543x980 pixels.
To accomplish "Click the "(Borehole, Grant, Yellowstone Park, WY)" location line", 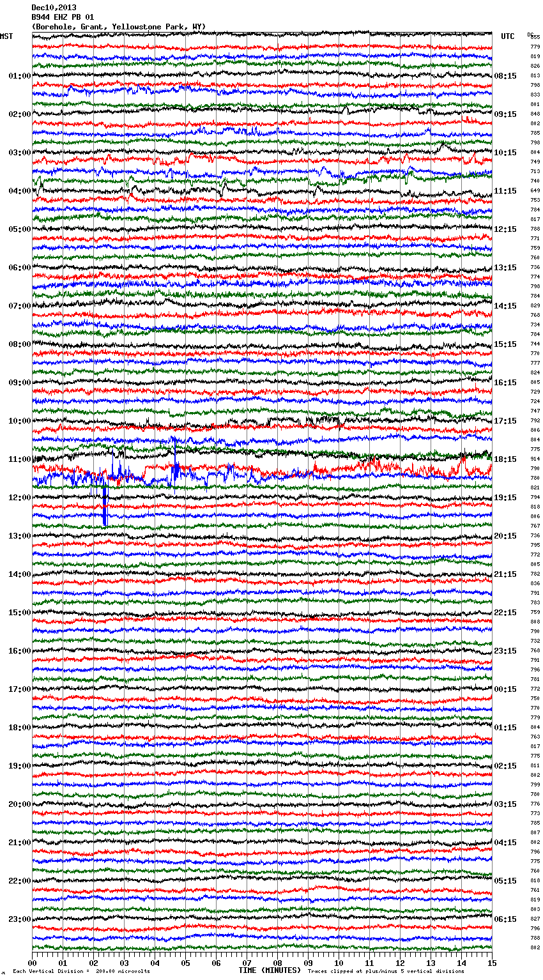I will click(119, 27).
